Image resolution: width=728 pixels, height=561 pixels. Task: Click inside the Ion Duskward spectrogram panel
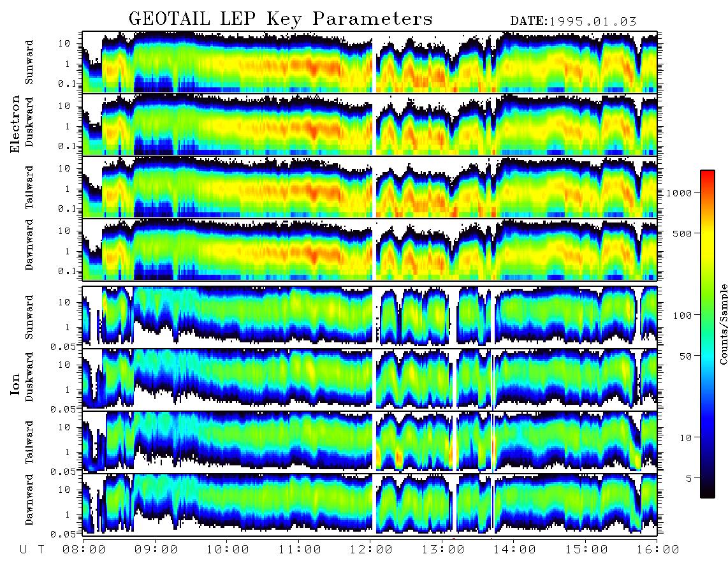(370, 379)
